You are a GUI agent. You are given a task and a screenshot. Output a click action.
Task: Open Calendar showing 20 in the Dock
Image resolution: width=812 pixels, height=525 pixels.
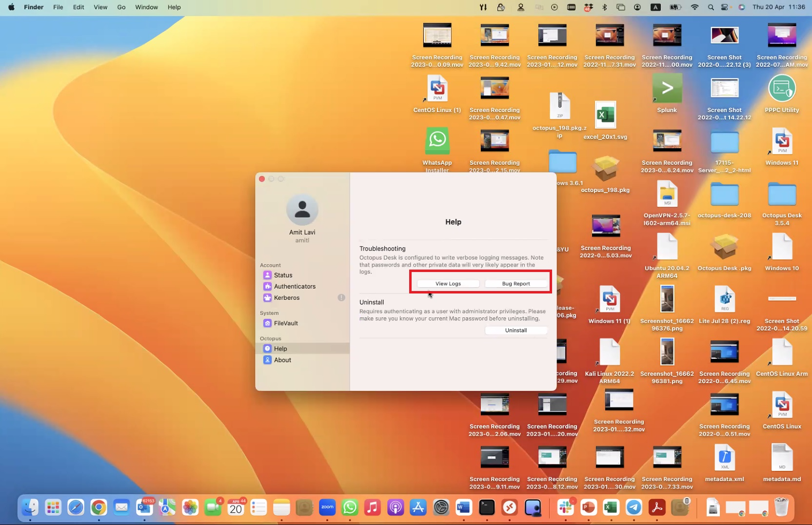[x=236, y=507]
